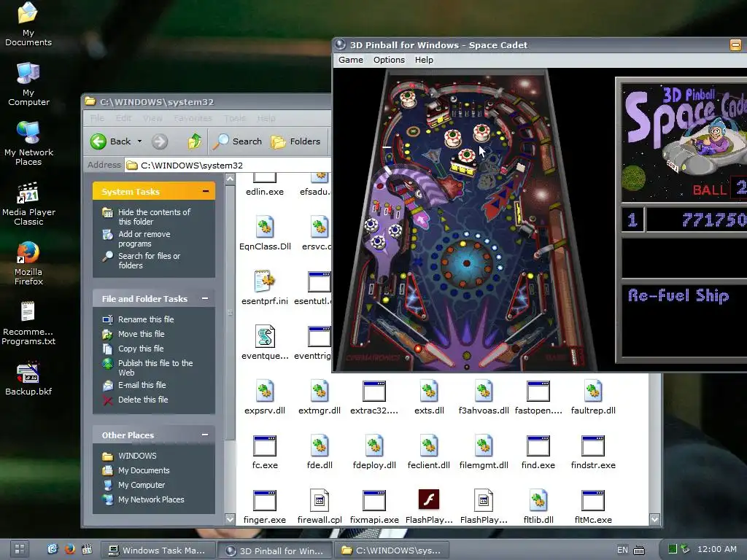Launch Mozilla Firefox desktop shortcut
The height and width of the screenshot is (560, 747).
pos(28,263)
